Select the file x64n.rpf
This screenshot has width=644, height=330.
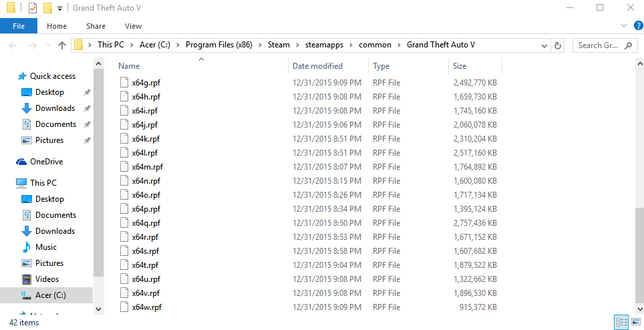click(146, 180)
